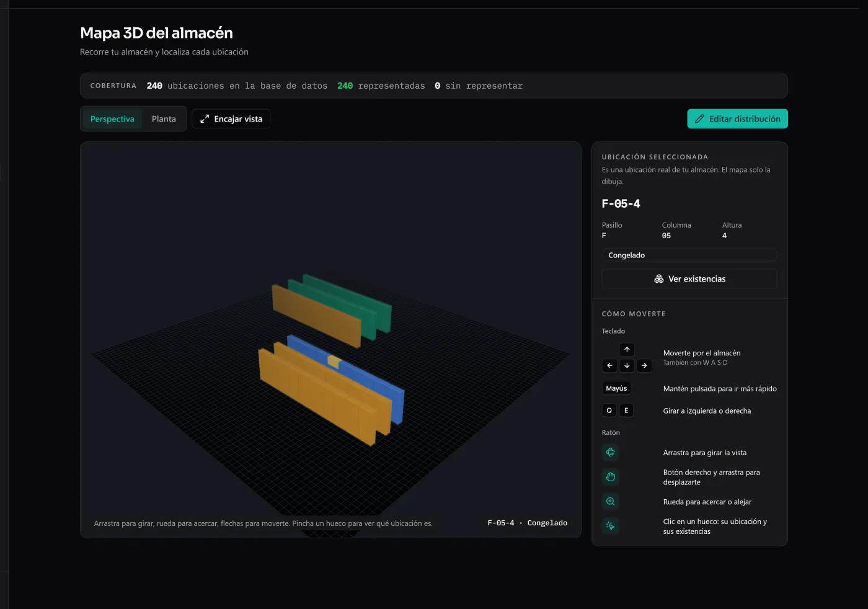868x609 pixels.
Task: Click the Columna value 05
Action: (x=666, y=236)
